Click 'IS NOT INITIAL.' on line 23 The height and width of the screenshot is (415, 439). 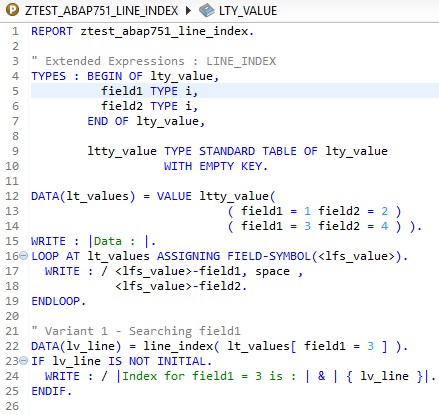(x=160, y=361)
